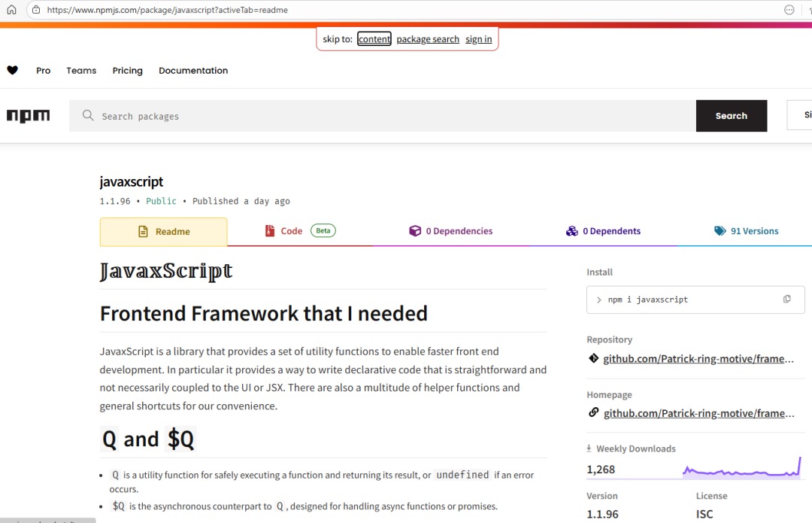This screenshot has height=523, width=812.
Task: Open the browser more options ellipsis icon
Action: point(789,9)
